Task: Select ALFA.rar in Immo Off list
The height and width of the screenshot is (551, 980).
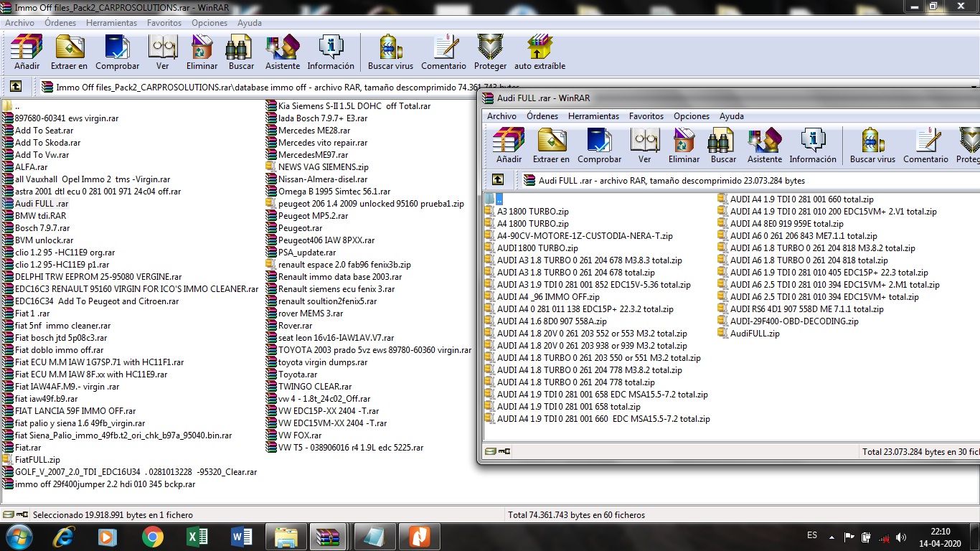Action: [x=25, y=167]
